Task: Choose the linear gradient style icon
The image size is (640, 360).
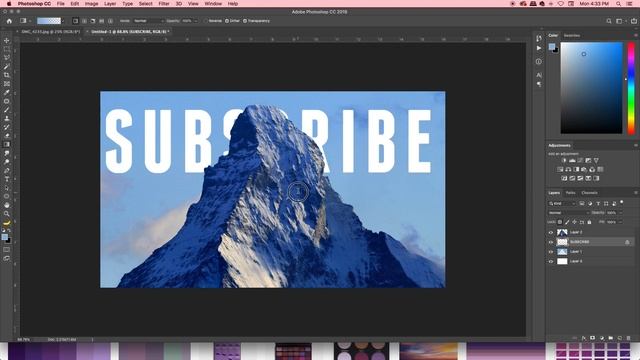Action: click(x=76, y=21)
